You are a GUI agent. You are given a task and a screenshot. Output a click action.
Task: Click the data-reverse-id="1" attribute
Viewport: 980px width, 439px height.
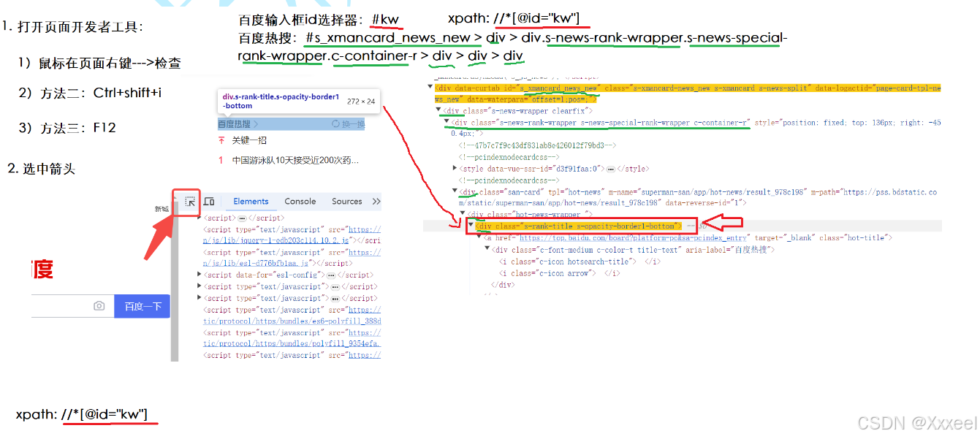tap(704, 203)
